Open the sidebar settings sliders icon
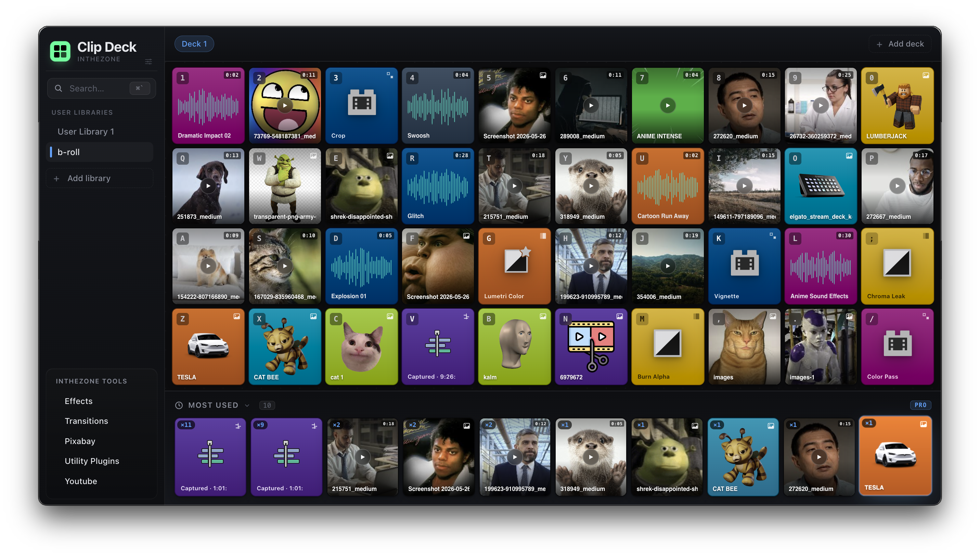Image resolution: width=980 pixels, height=556 pixels. point(149,62)
